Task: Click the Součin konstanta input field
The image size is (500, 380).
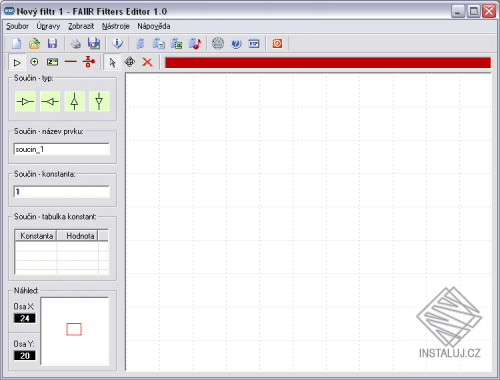Action: click(x=62, y=192)
